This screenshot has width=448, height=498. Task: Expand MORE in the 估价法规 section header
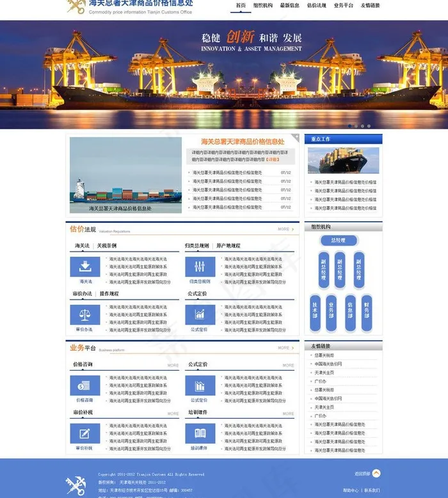tap(285, 229)
